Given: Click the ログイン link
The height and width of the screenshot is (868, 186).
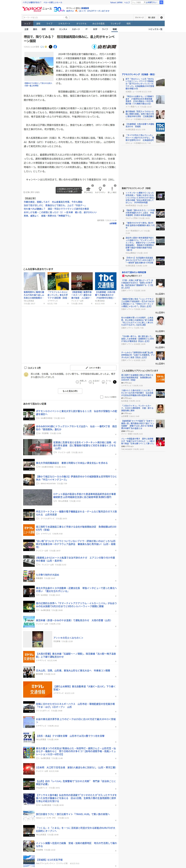Looking at the screenshot, I should pos(70,11).
